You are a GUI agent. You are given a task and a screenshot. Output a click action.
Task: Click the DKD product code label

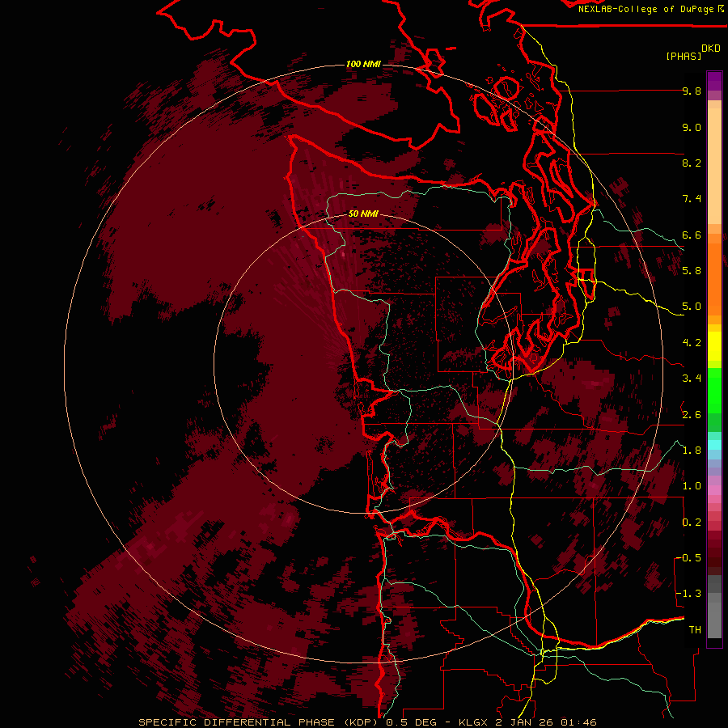(711, 49)
